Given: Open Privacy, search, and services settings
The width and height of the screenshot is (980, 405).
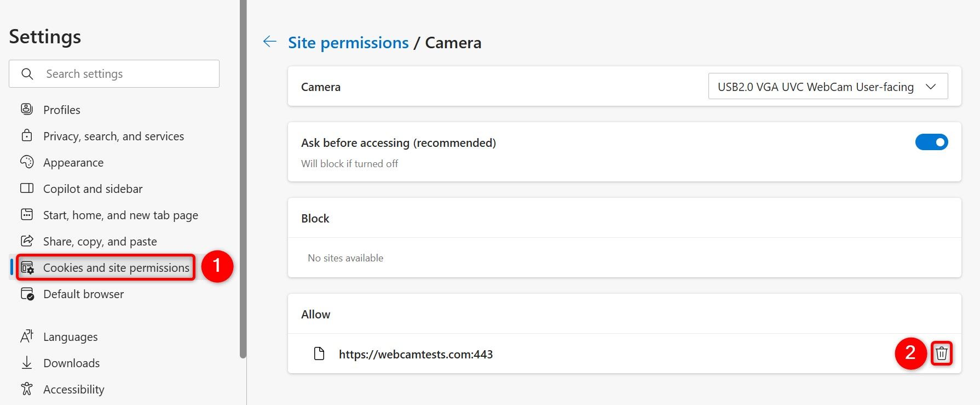Looking at the screenshot, I should point(113,136).
